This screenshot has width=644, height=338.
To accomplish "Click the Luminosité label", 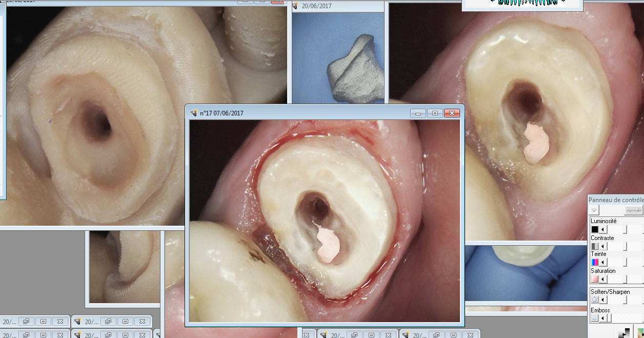I will pos(603,221).
